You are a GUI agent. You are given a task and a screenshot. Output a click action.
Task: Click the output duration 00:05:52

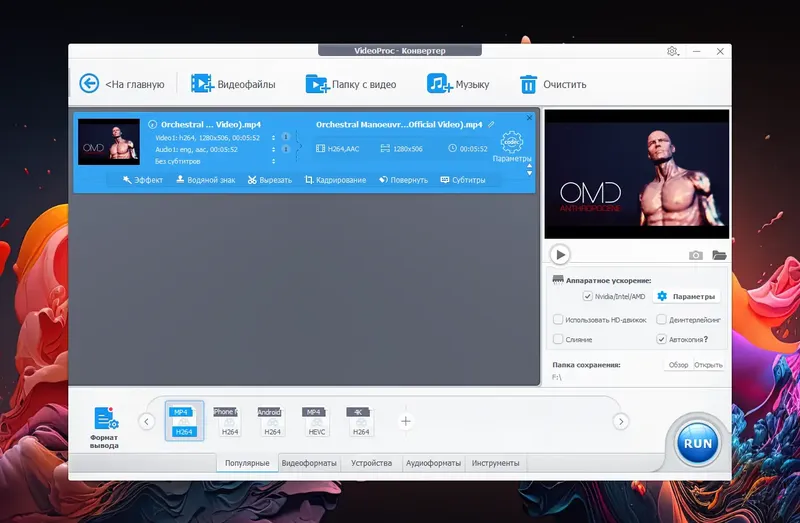(x=473, y=149)
